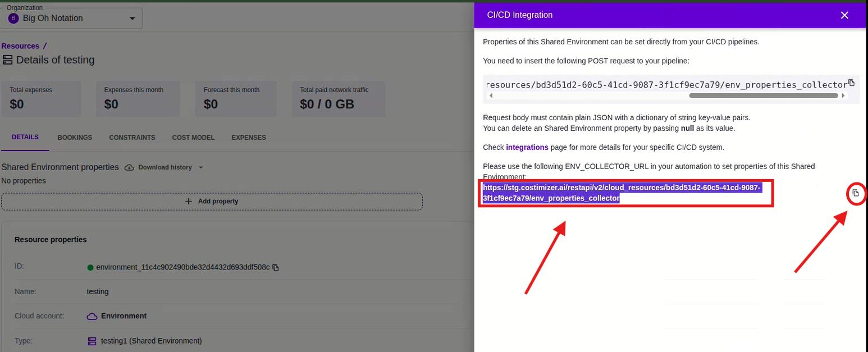The height and width of the screenshot is (352, 868).
Task: Copy the environment resource ID
Action: point(276,267)
